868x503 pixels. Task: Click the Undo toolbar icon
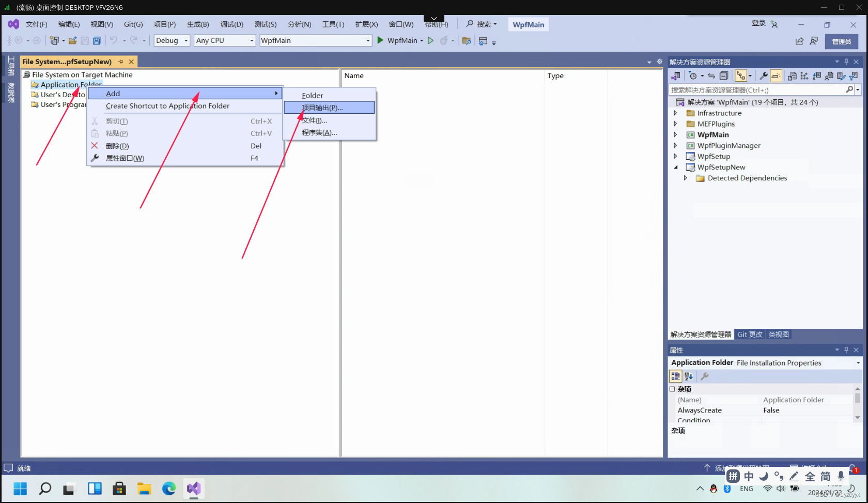pyautogui.click(x=114, y=40)
